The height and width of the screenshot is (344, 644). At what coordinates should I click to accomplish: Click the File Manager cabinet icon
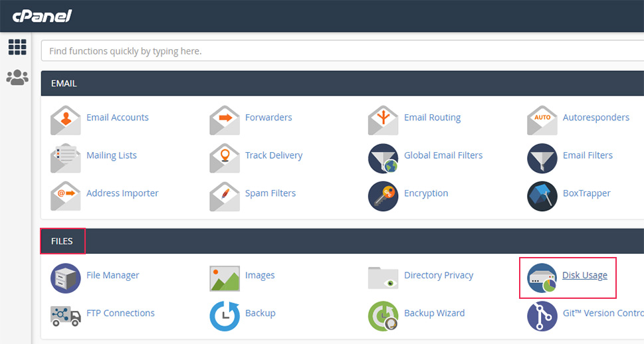[66, 278]
